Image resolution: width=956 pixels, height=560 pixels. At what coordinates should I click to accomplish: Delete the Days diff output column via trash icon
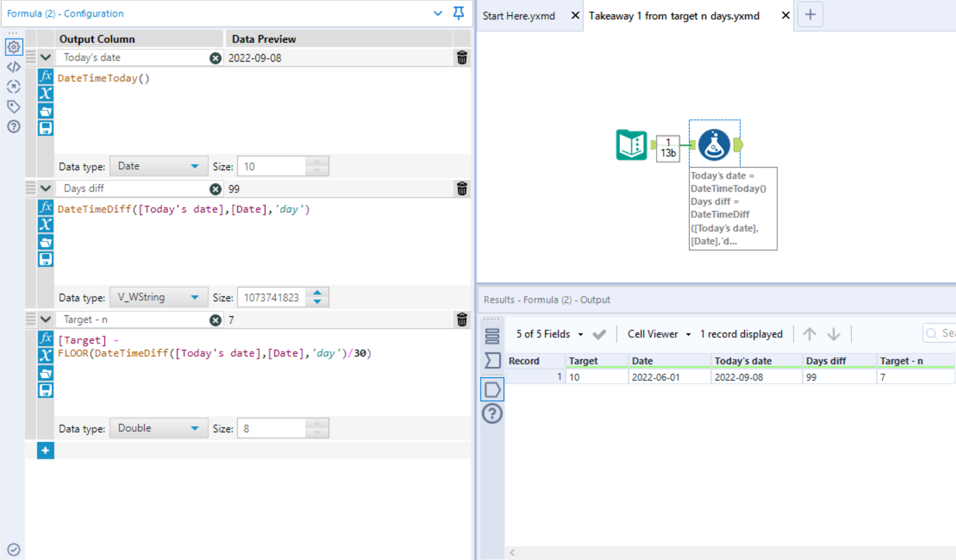[461, 188]
